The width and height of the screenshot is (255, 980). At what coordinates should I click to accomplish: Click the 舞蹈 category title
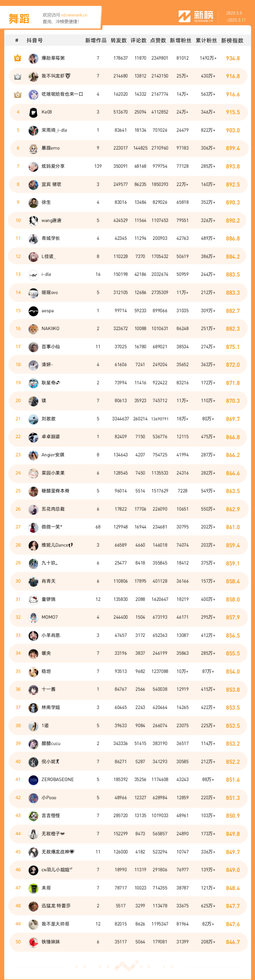pyautogui.click(x=19, y=19)
